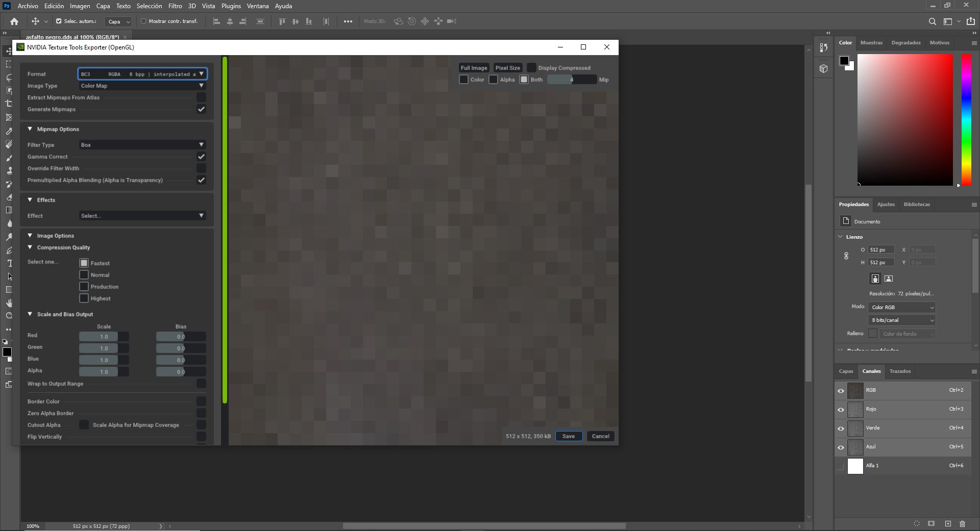Choose Production compression quality

84,287
